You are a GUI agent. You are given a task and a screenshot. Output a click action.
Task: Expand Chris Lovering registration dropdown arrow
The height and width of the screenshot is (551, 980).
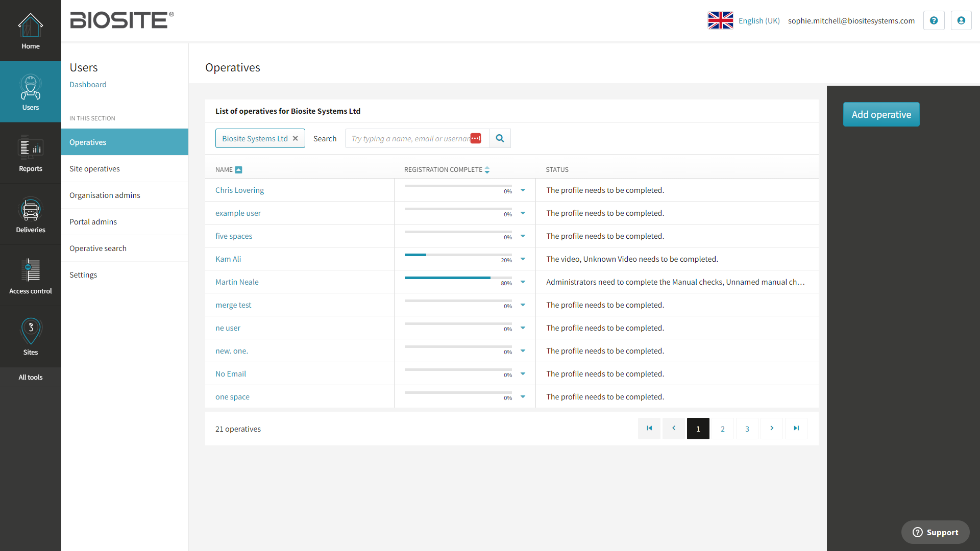click(523, 190)
